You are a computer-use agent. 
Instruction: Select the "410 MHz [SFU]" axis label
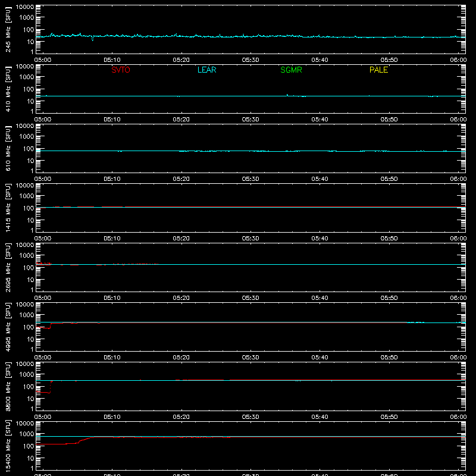coord(8,89)
